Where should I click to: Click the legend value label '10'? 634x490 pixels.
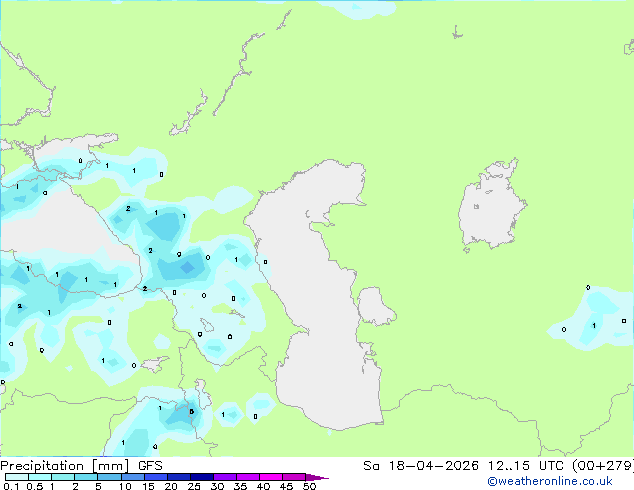125,486
